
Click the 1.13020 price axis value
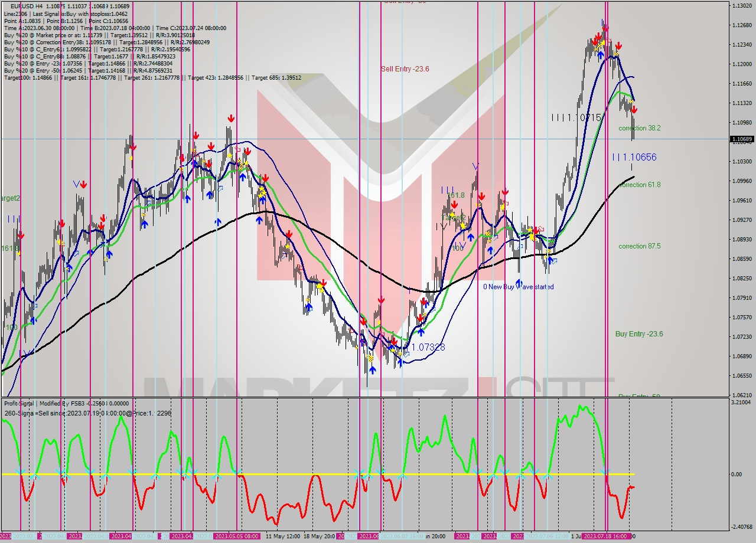742,5
